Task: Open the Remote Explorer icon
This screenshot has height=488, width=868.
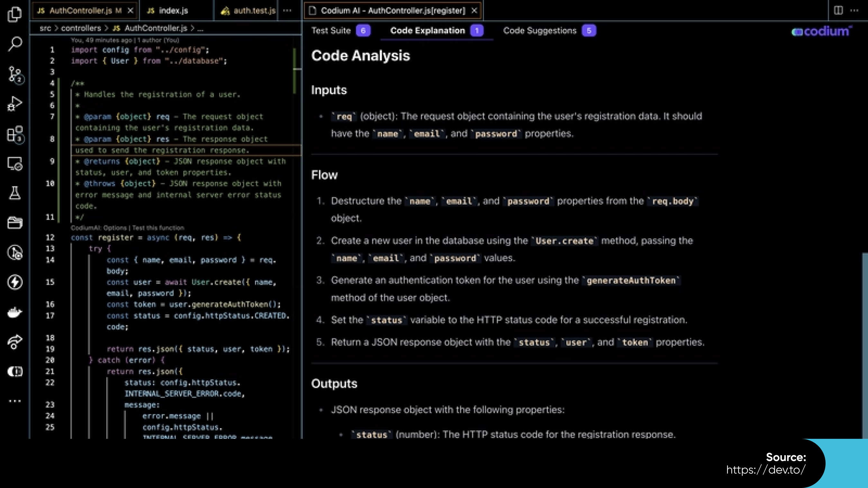Action: coord(14,164)
